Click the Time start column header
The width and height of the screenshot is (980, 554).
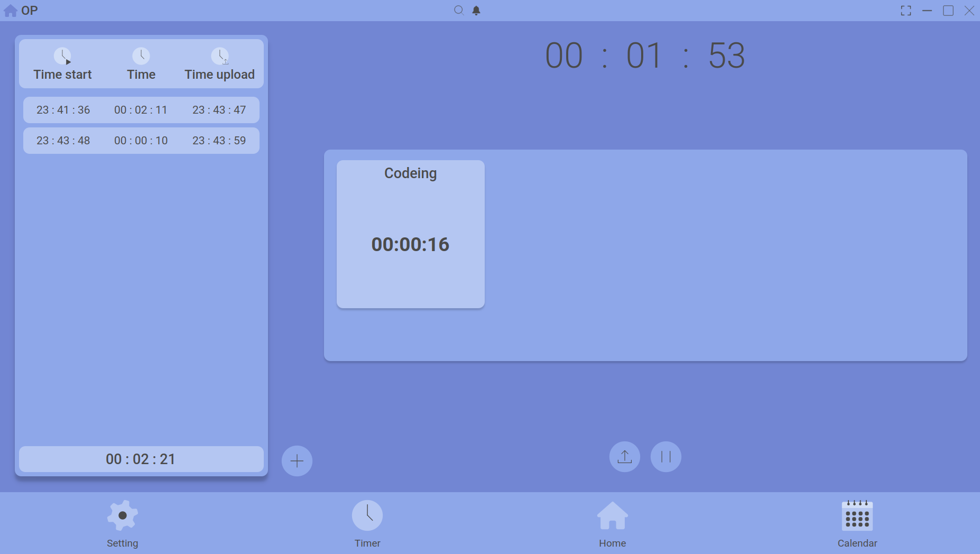pos(62,75)
